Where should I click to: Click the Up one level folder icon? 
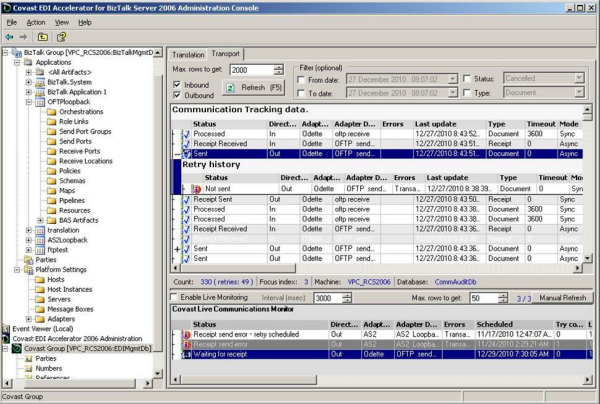coord(42,37)
